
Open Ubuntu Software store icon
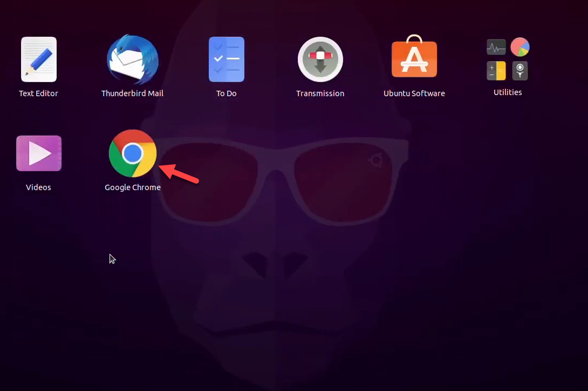[x=414, y=58]
